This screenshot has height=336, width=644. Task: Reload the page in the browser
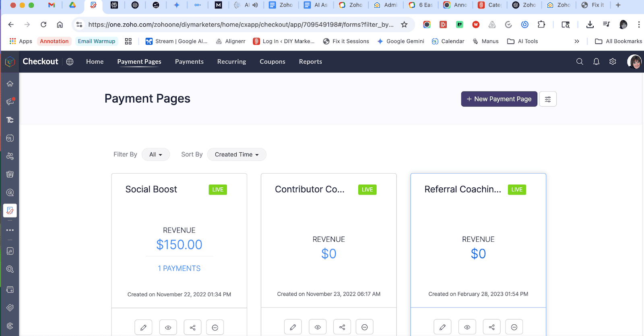point(43,25)
